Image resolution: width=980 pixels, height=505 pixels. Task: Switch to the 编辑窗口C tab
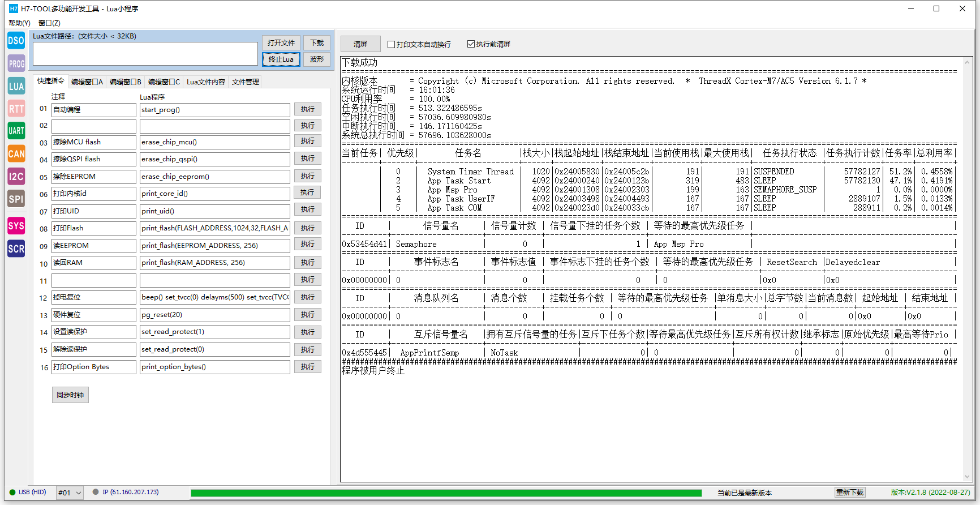(164, 82)
